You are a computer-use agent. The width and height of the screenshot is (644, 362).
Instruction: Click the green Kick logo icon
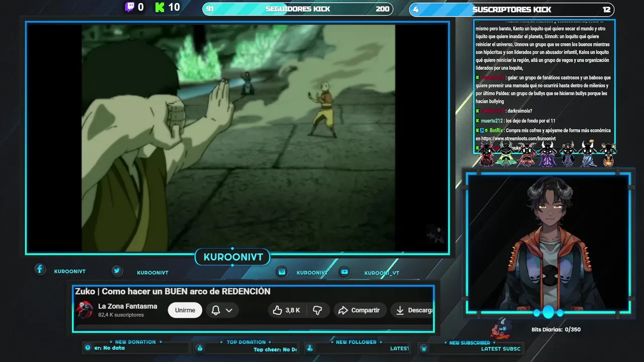[160, 7]
